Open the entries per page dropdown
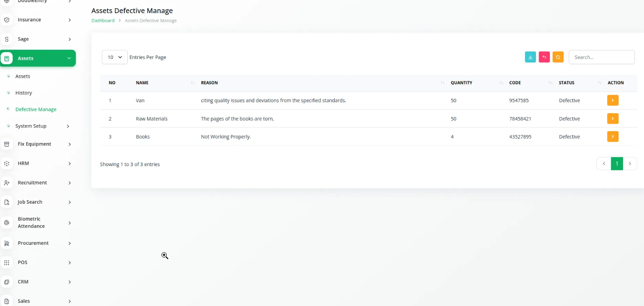The image size is (644, 306). [115, 57]
